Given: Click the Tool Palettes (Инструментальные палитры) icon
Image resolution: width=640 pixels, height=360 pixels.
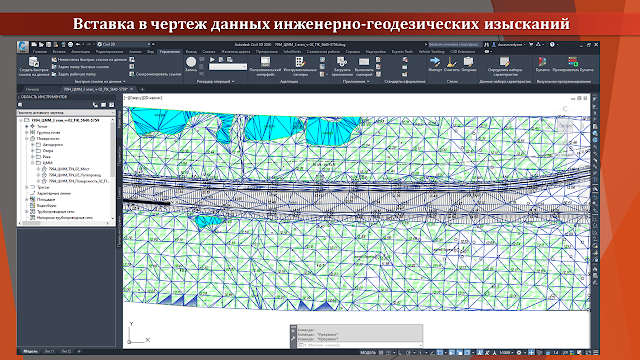Looking at the screenshot, I should coord(300,62).
